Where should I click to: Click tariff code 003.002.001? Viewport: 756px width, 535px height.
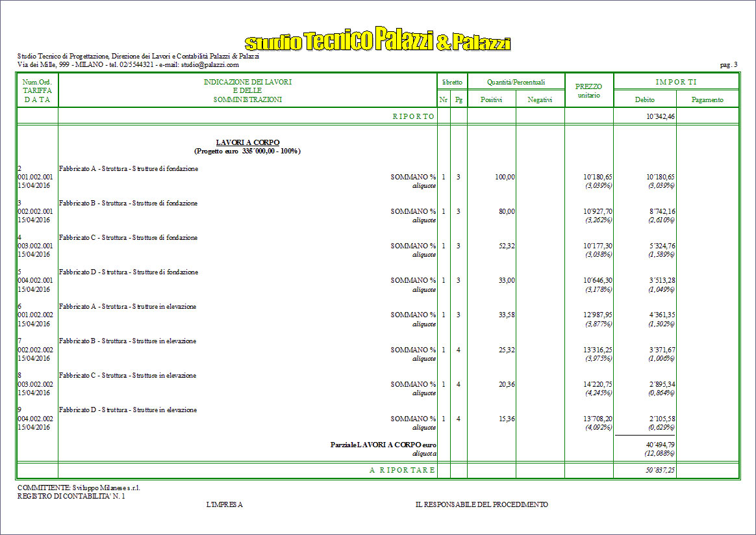(35, 246)
